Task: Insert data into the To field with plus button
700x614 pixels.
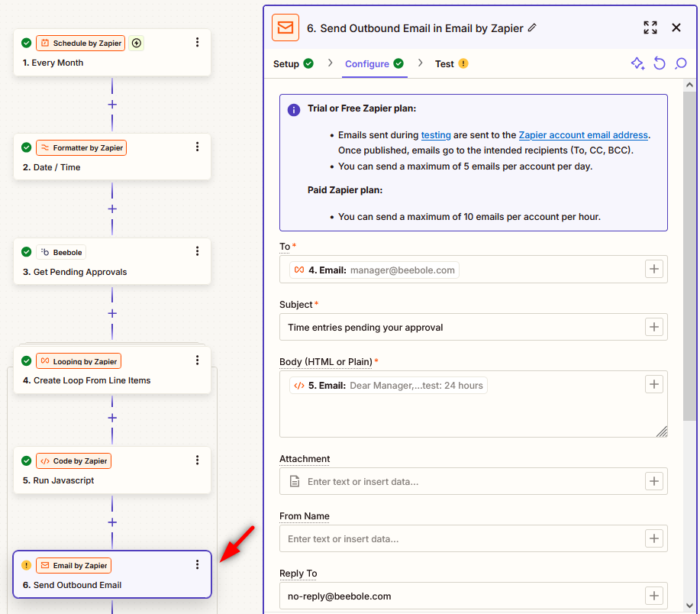Action: pos(654,269)
